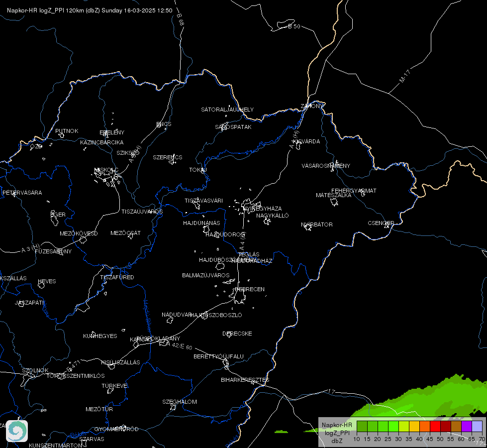The image size is (487, 448).
Task: Click the TÚRKEVE label
Action: tap(115, 386)
